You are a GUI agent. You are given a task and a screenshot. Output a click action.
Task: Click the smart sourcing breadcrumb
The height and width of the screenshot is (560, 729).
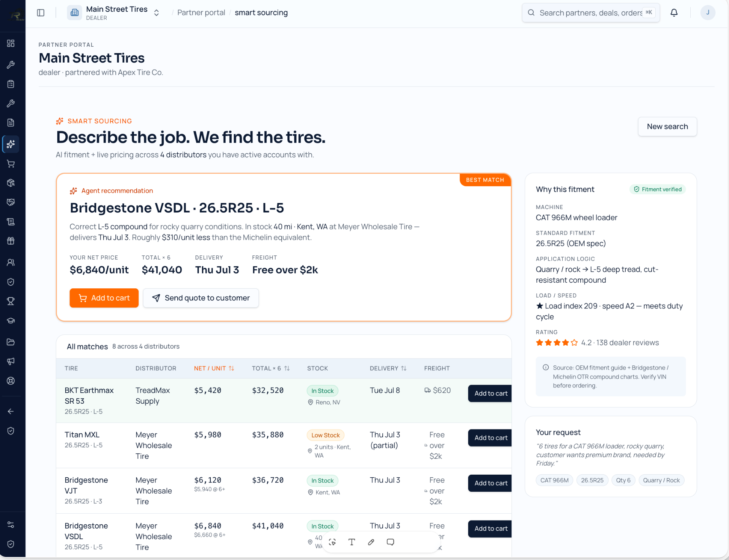point(261,13)
